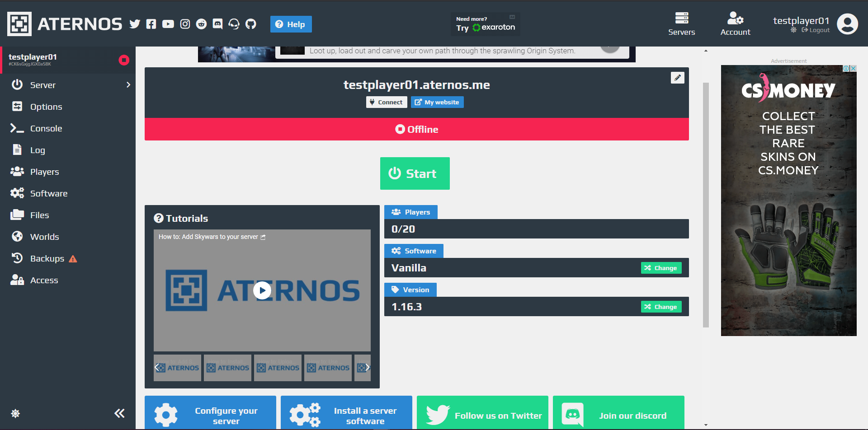
Task: Click the Backups warning triangle icon
Action: pyautogui.click(x=73, y=259)
